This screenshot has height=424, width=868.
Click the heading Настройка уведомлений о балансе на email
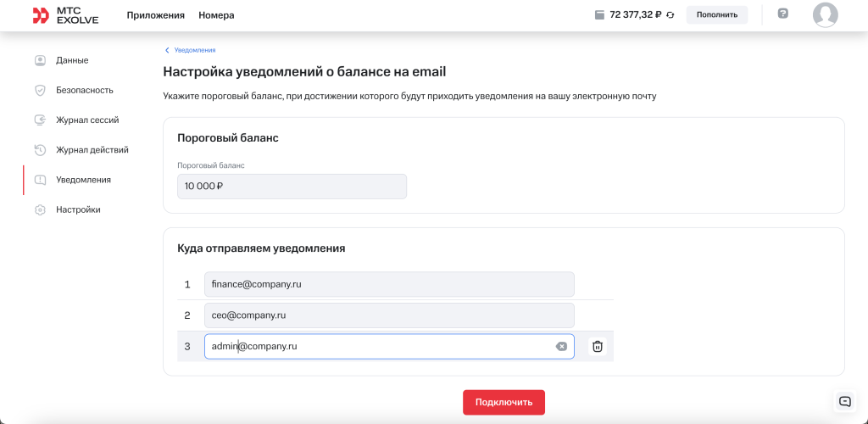tap(304, 72)
